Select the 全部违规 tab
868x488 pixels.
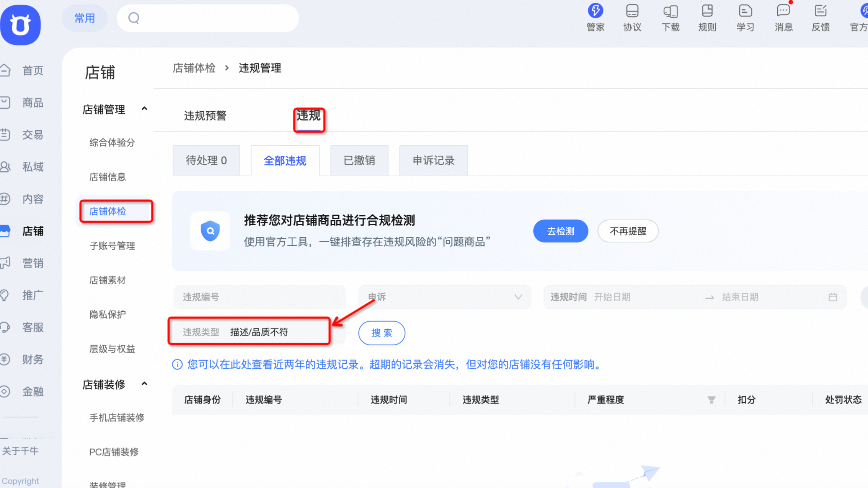285,160
